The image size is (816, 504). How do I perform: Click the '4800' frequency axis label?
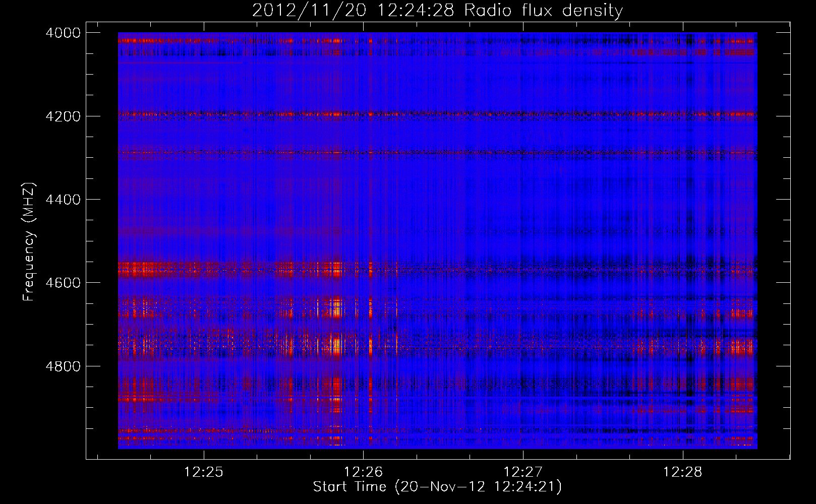pos(63,366)
